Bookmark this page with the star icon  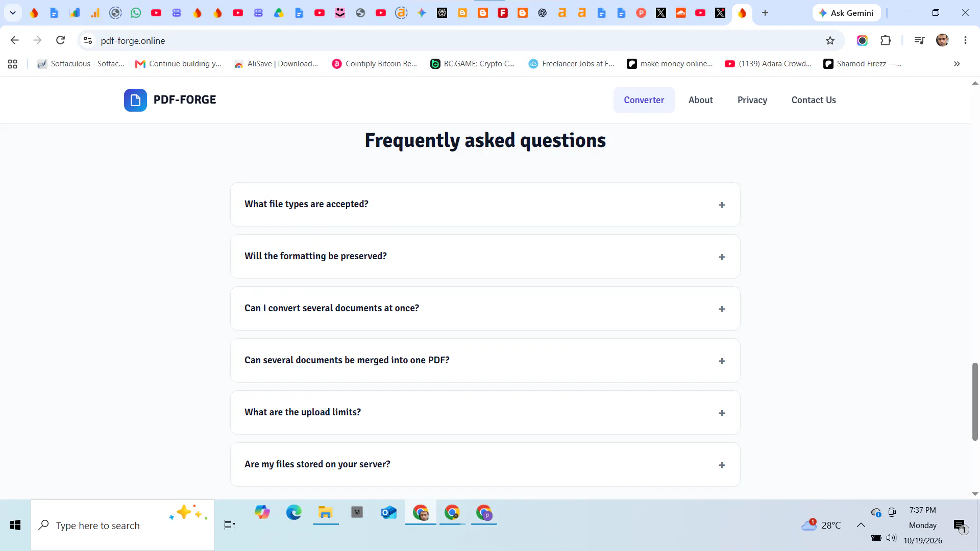point(830,40)
